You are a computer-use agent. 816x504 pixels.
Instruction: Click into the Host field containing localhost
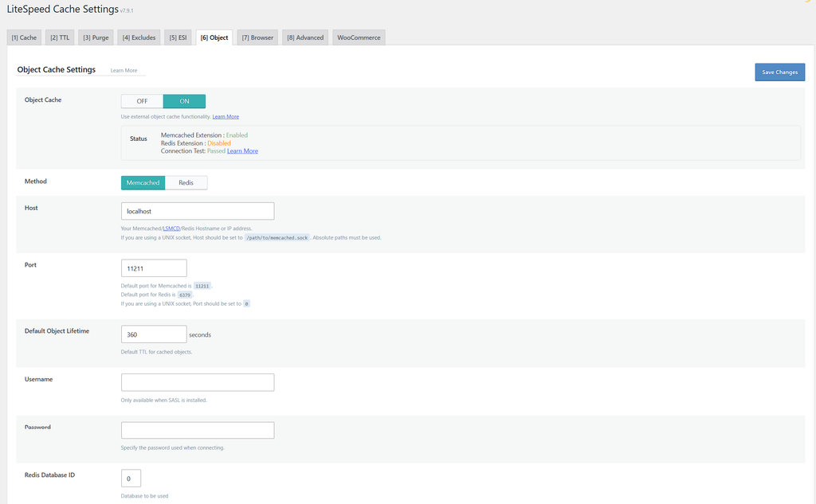coord(198,211)
